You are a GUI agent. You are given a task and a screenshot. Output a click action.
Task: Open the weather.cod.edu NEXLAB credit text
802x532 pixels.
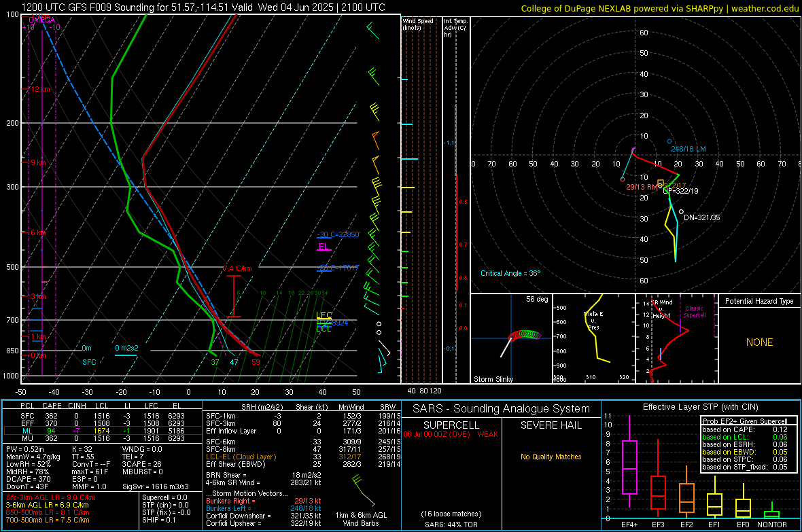point(660,8)
